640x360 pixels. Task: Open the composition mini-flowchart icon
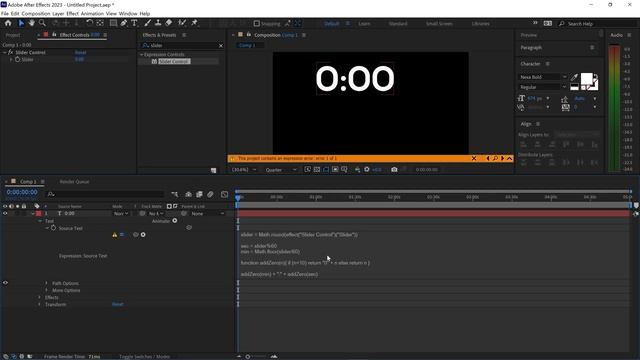(x=175, y=194)
